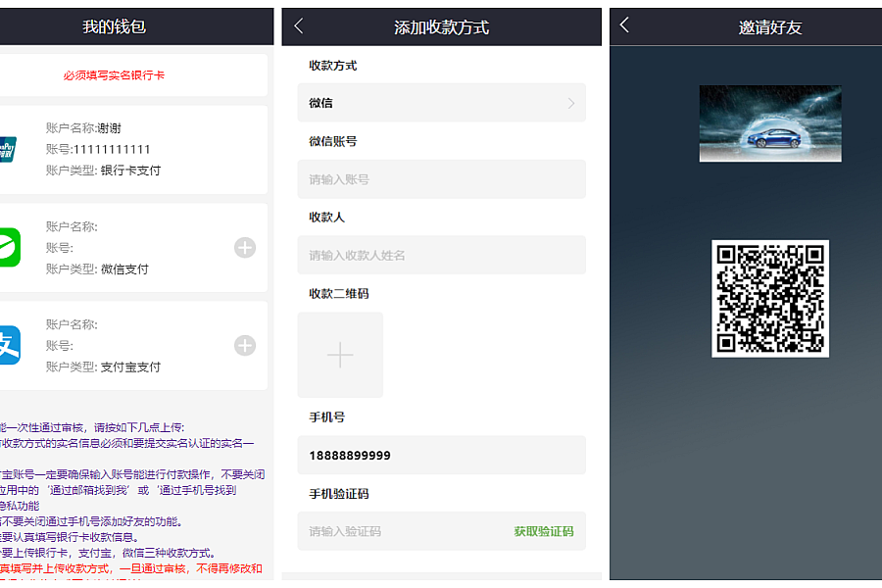Viewport: 882px width, 588px height.
Task: Click 获取验证码 to request code
Action: pos(543,531)
